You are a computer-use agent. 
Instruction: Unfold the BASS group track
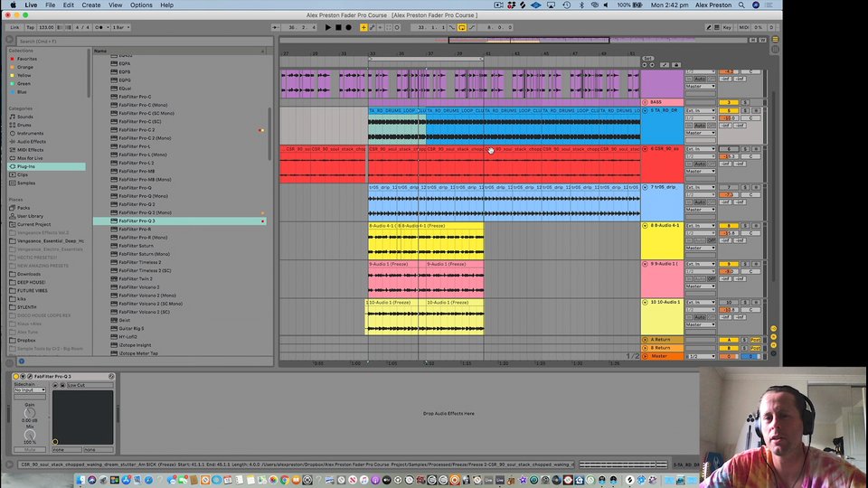(x=645, y=102)
